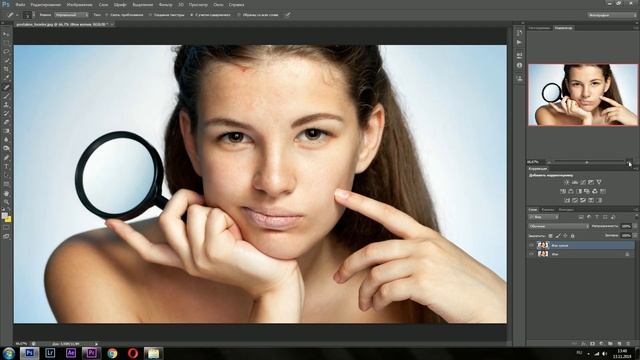Add an Invert adjustment layer
This screenshot has height=360, width=640.
[567, 200]
